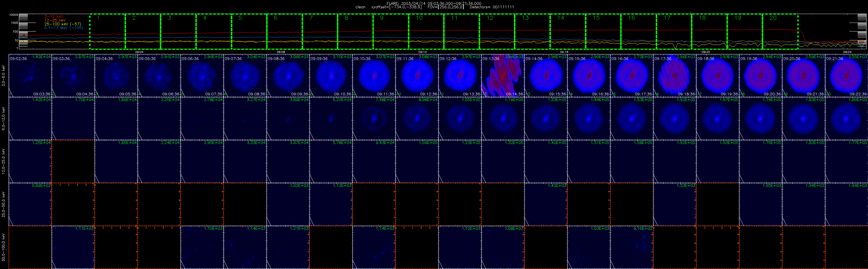The image size is (868, 269).
Task: View the 6.0-12.0 keV image labeled 1.19E+05
Action: pos(503,118)
